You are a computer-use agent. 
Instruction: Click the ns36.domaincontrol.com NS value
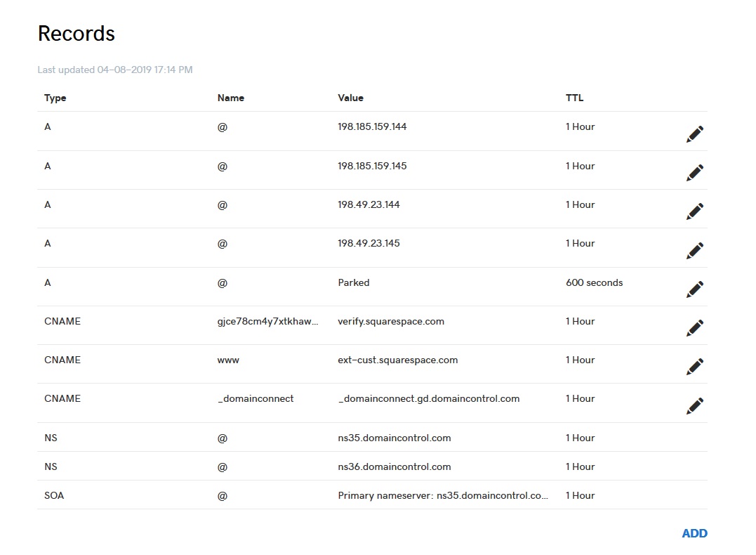pos(394,466)
